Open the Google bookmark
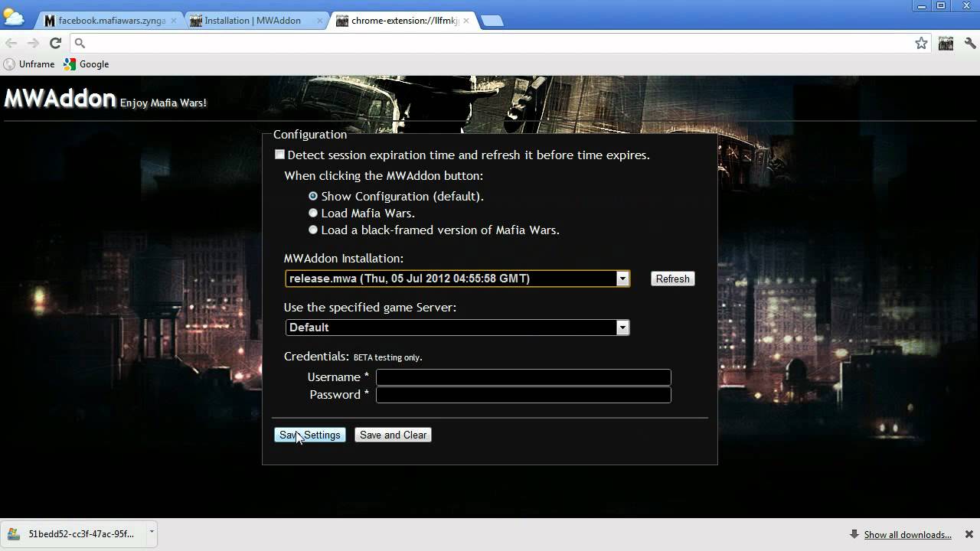Screen dimensions: 980x551 87,64
